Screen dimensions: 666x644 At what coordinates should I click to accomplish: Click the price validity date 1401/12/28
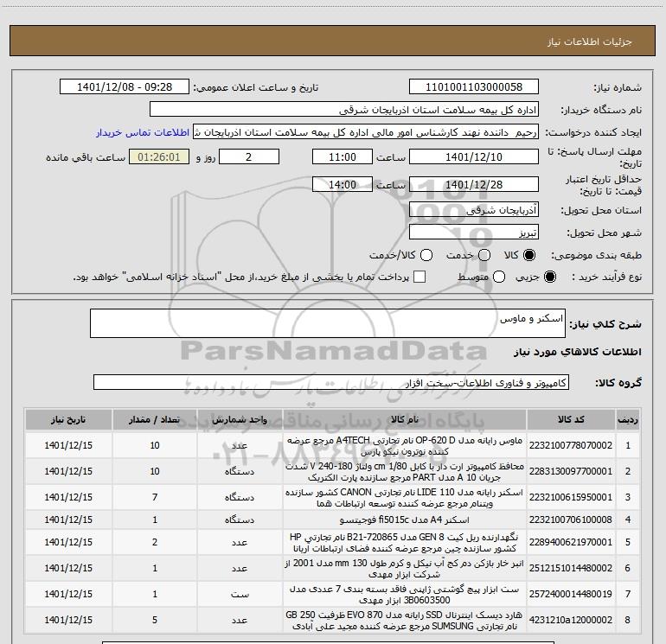474,184
